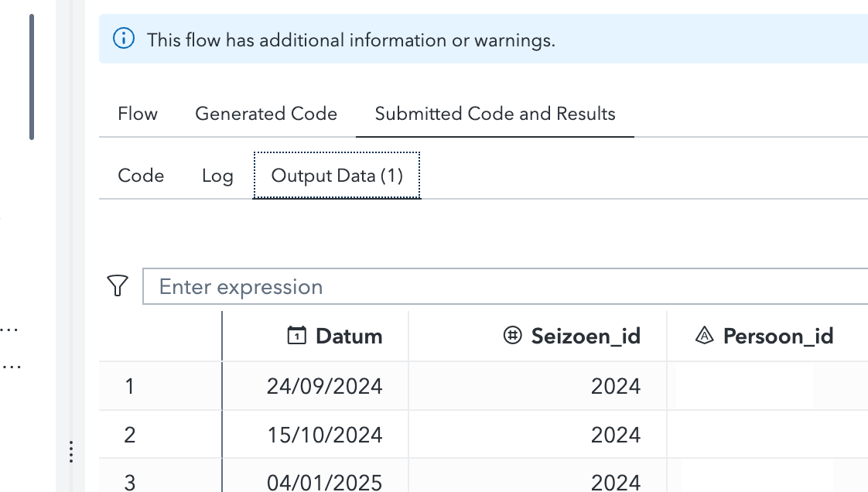Click the Datum column header label

349,335
